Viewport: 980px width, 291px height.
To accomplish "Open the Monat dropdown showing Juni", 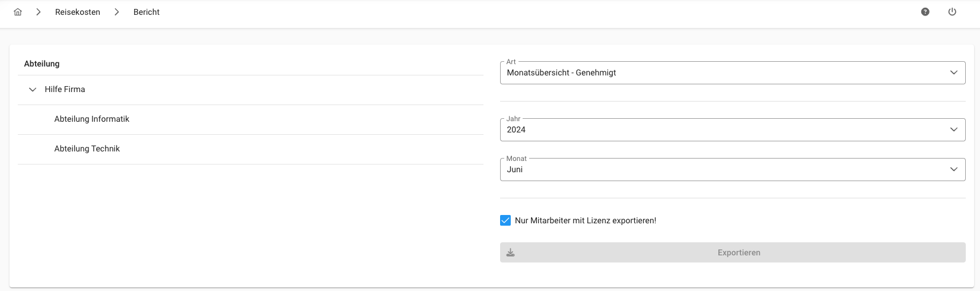I will 733,169.
